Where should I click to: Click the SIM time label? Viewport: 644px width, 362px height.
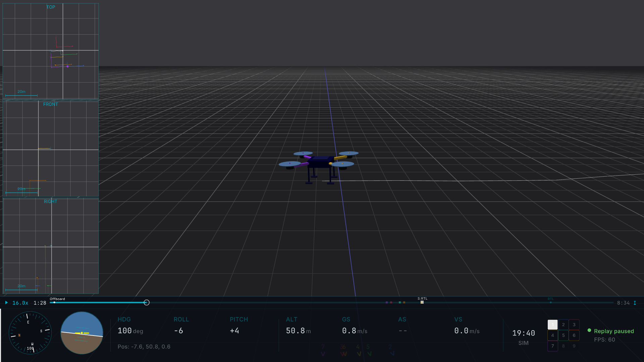click(524, 343)
